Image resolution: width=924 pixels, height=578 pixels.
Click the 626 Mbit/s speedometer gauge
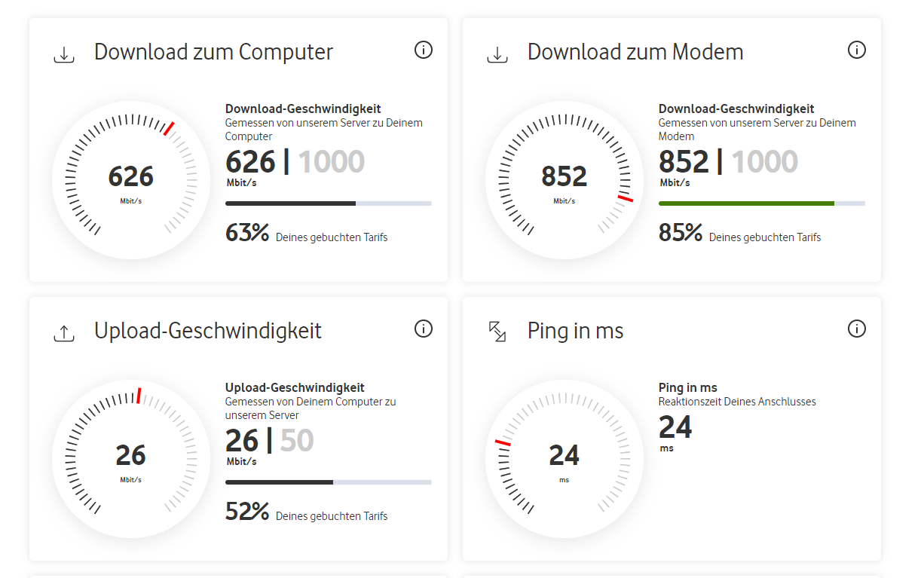[131, 180]
